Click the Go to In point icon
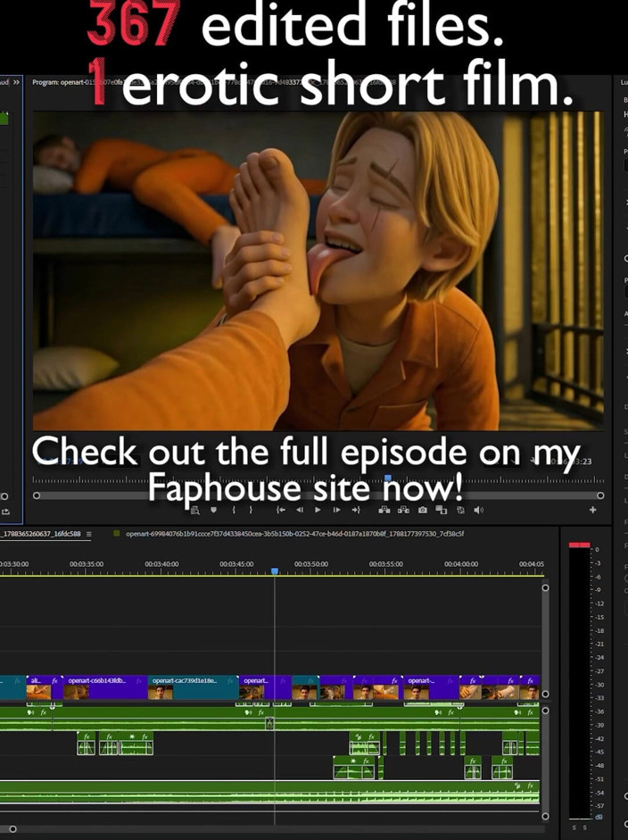The width and height of the screenshot is (628, 840). pyautogui.click(x=280, y=510)
